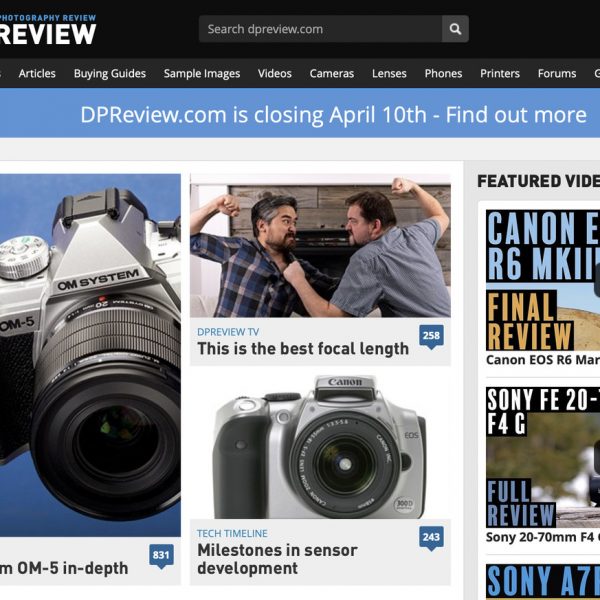Screen dimensions: 600x600
Task: Play the Canon EOS R6 MkII final review video
Action: (543, 280)
